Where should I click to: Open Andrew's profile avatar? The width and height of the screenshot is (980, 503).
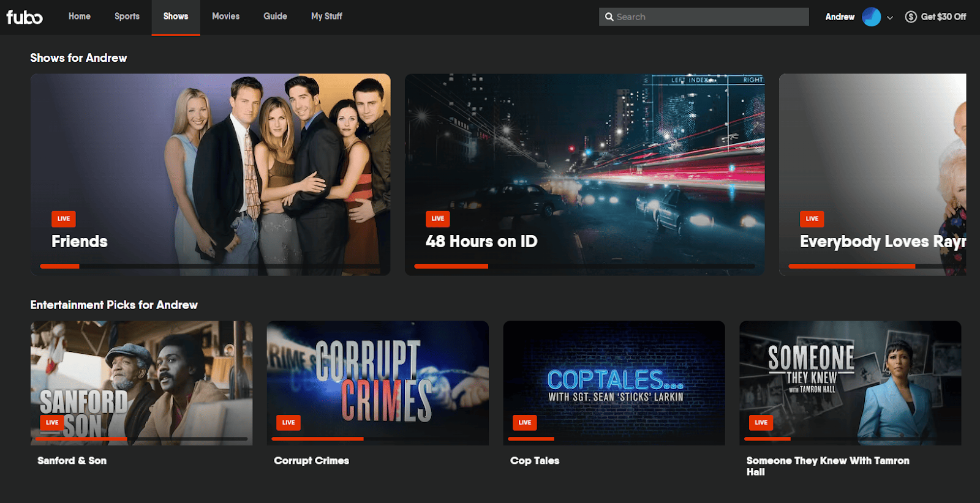tap(871, 17)
